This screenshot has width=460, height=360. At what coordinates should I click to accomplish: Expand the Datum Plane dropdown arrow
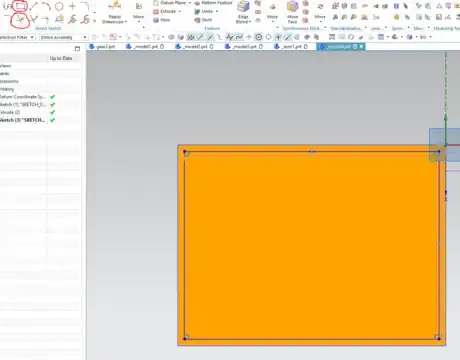point(190,3)
